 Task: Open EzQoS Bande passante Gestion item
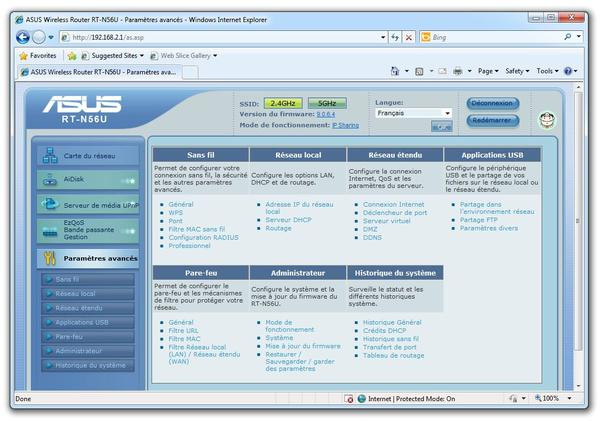coord(88,230)
